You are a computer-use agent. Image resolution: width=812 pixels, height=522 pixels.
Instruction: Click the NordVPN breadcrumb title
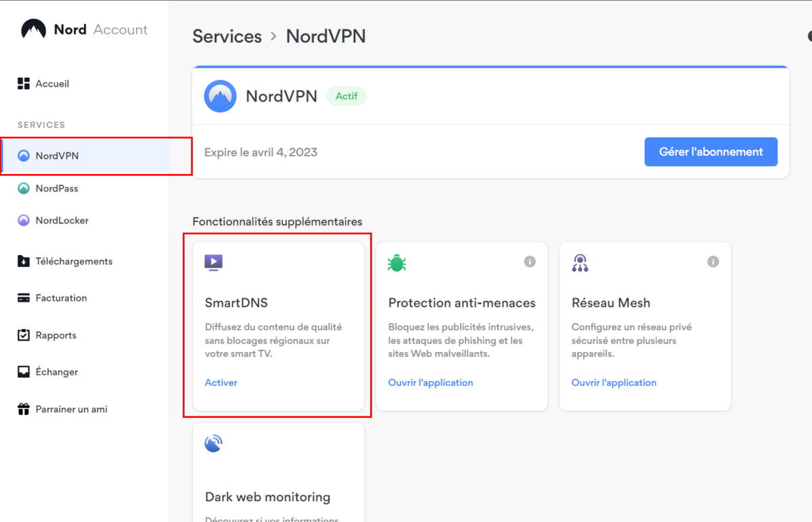[326, 37]
